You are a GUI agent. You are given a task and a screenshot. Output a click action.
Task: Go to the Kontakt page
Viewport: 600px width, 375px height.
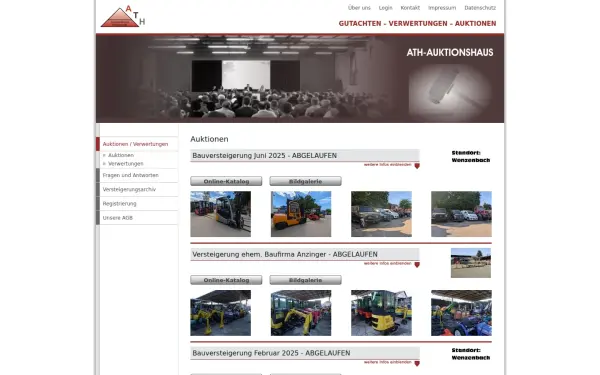[410, 8]
